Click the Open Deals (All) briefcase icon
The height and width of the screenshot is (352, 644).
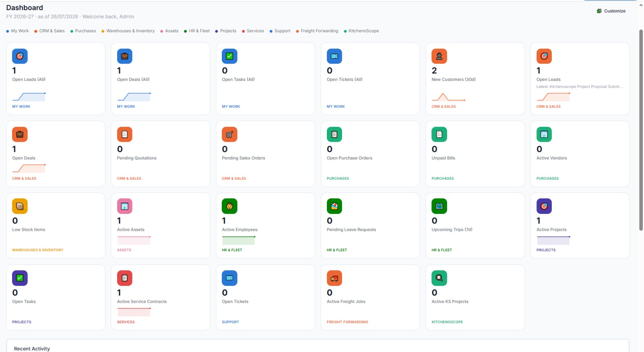tap(125, 56)
